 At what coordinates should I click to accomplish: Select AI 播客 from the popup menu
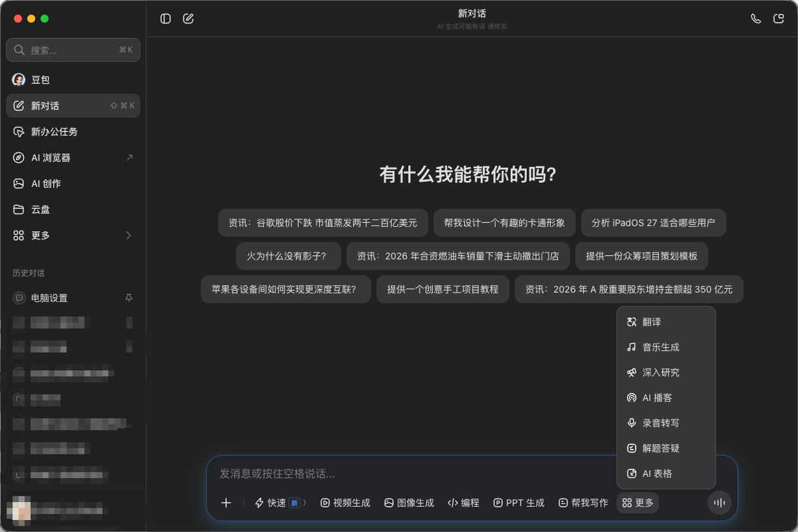tap(666, 398)
